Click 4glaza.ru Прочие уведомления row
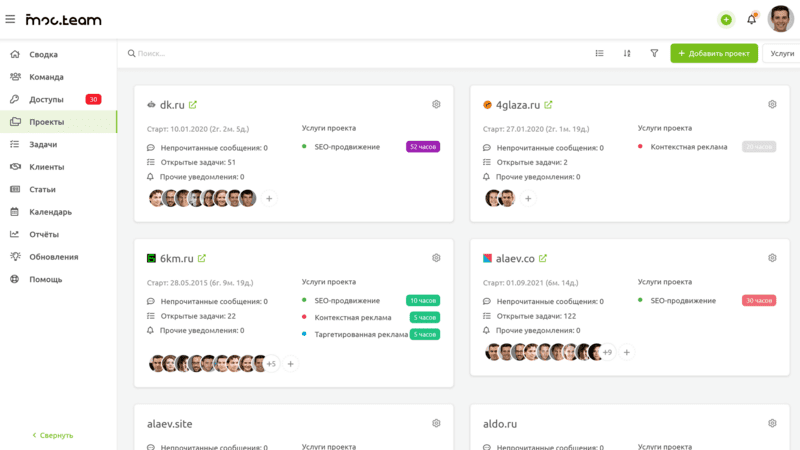This screenshot has height=450, width=800. 532,177
